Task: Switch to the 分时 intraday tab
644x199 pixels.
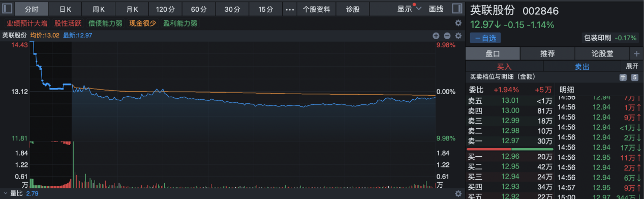Action: pos(32,9)
